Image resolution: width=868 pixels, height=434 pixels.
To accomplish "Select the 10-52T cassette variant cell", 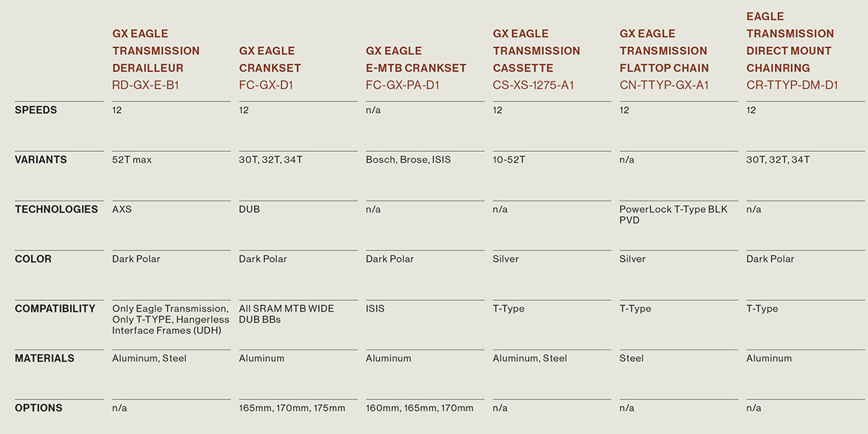I will [x=509, y=160].
